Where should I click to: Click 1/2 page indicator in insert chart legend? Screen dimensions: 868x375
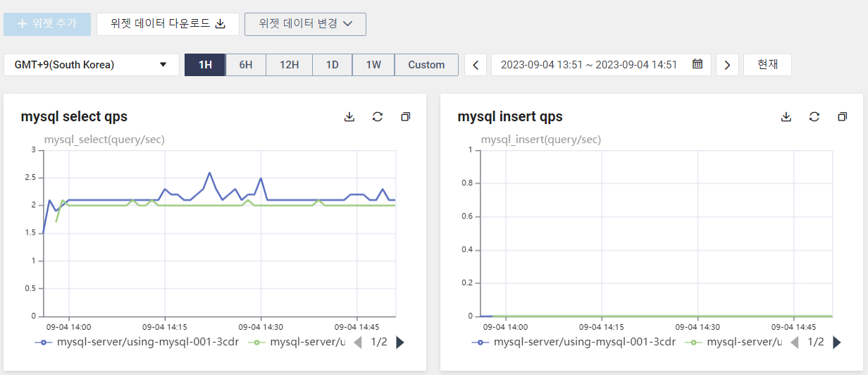coord(816,343)
